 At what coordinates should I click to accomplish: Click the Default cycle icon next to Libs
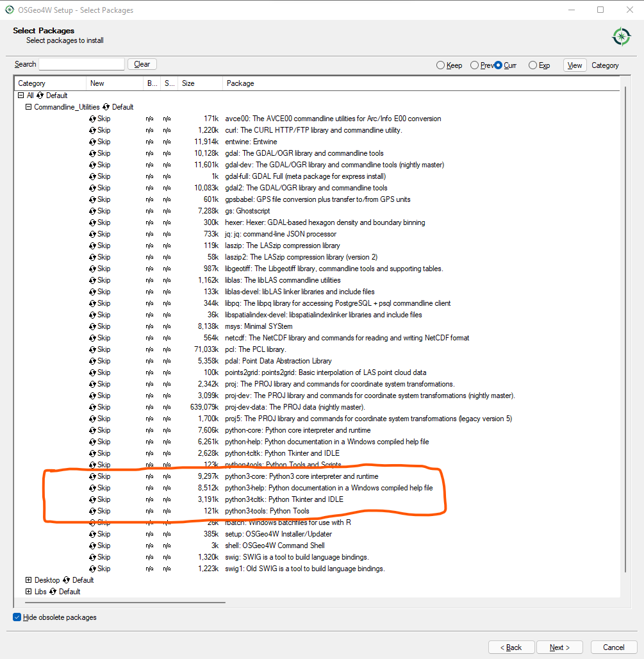(x=53, y=592)
